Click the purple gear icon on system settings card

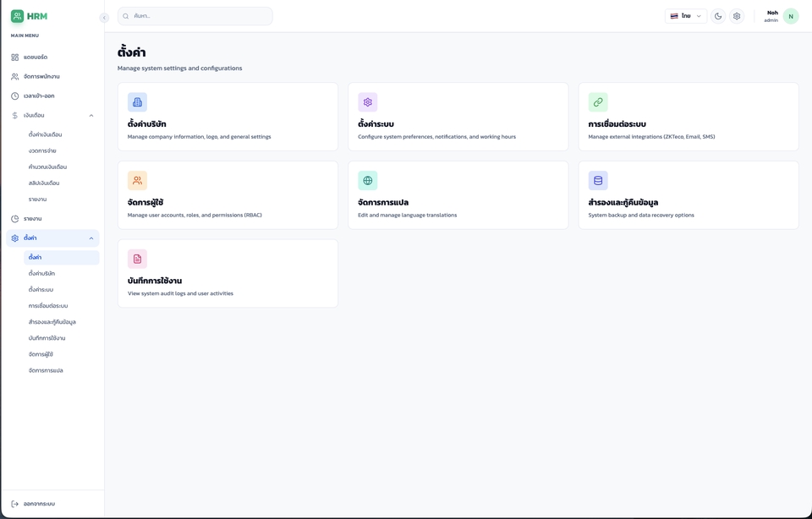point(367,102)
